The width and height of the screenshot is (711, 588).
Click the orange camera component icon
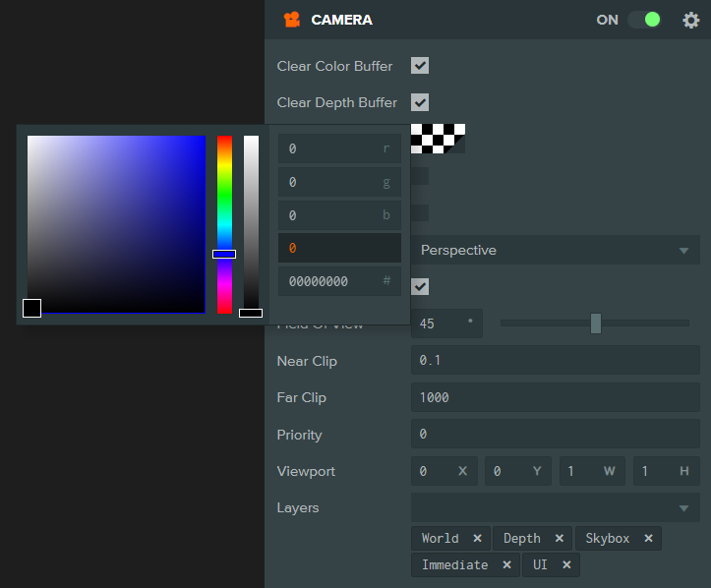pos(292,20)
